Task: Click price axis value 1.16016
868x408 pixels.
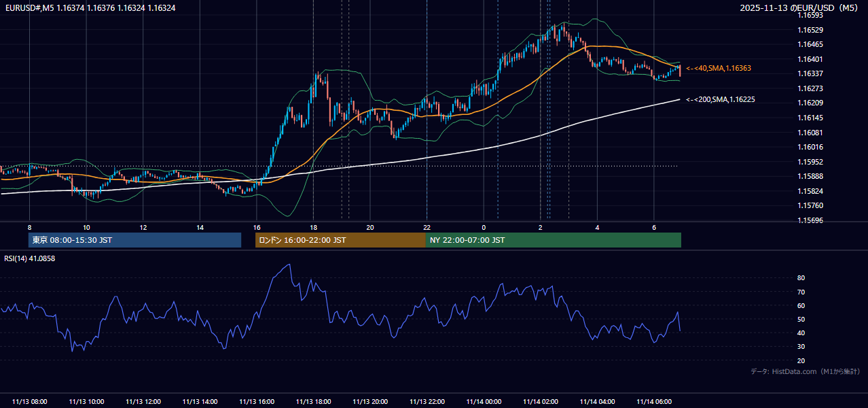Action: (x=810, y=148)
